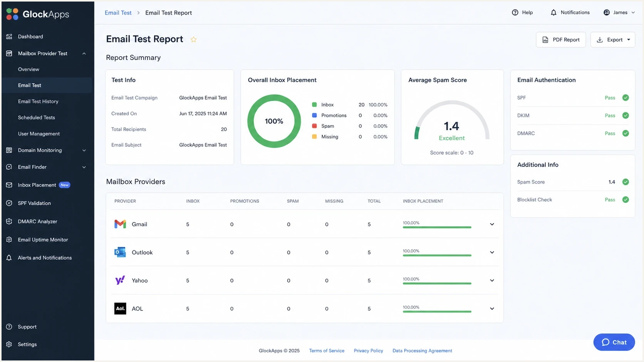The image size is (644, 362).
Task: Expand the Gmail row details
Action: coord(492,224)
